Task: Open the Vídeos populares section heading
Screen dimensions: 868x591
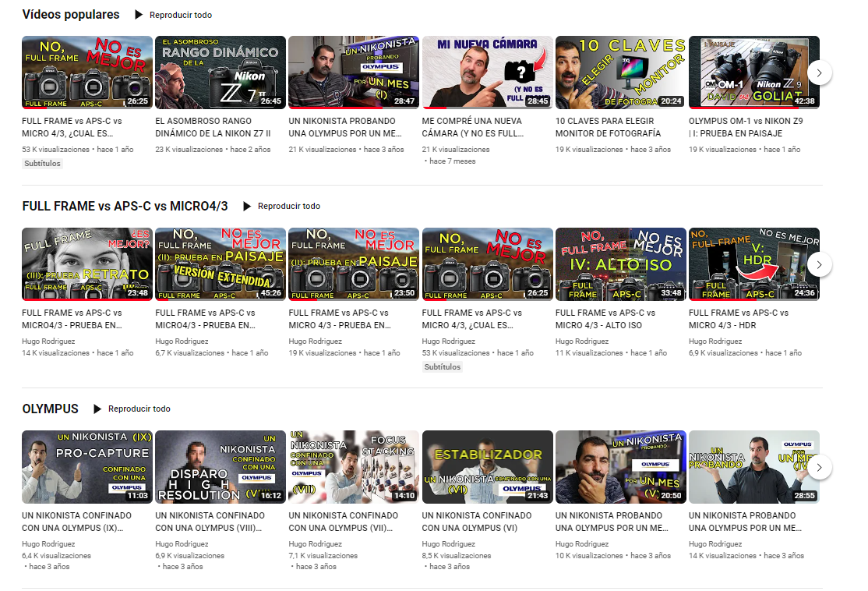Action: pos(71,14)
